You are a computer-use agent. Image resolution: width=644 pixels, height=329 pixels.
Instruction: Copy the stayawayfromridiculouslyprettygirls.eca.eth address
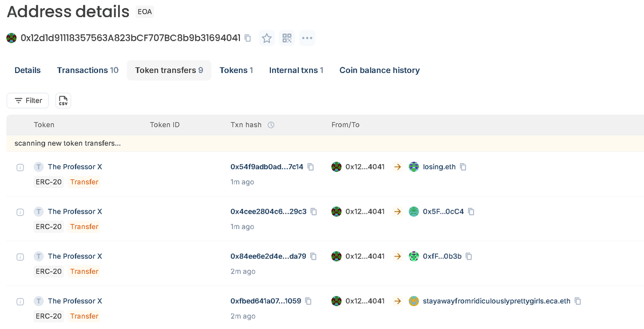pyautogui.click(x=578, y=301)
